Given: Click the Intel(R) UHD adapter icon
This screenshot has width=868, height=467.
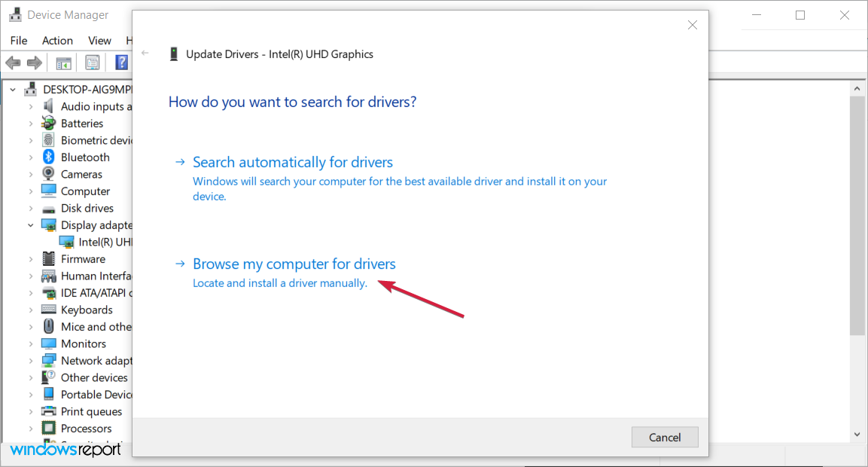Looking at the screenshot, I should [x=66, y=242].
